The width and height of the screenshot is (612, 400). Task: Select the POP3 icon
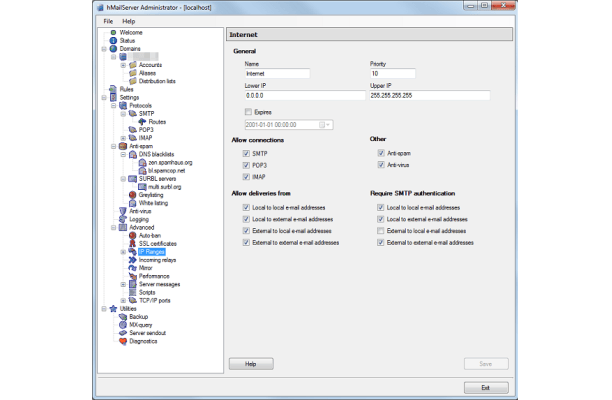(x=133, y=130)
